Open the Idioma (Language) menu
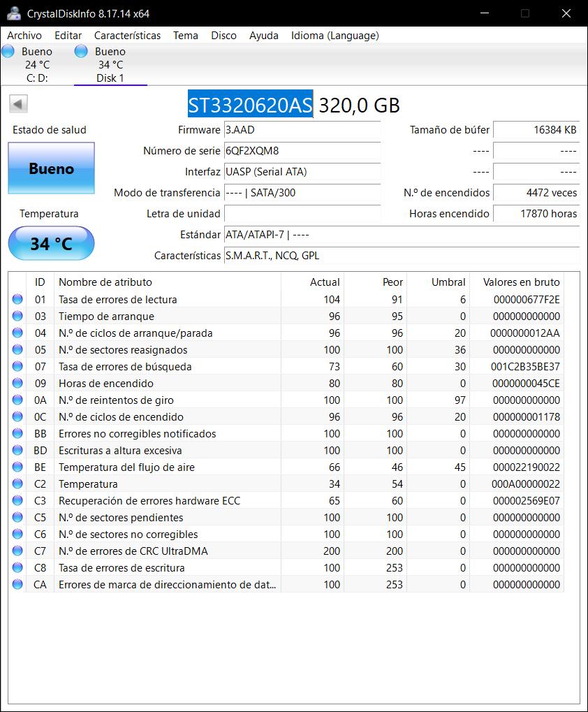This screenshot has height=712, width=588. tap(335, 36)
